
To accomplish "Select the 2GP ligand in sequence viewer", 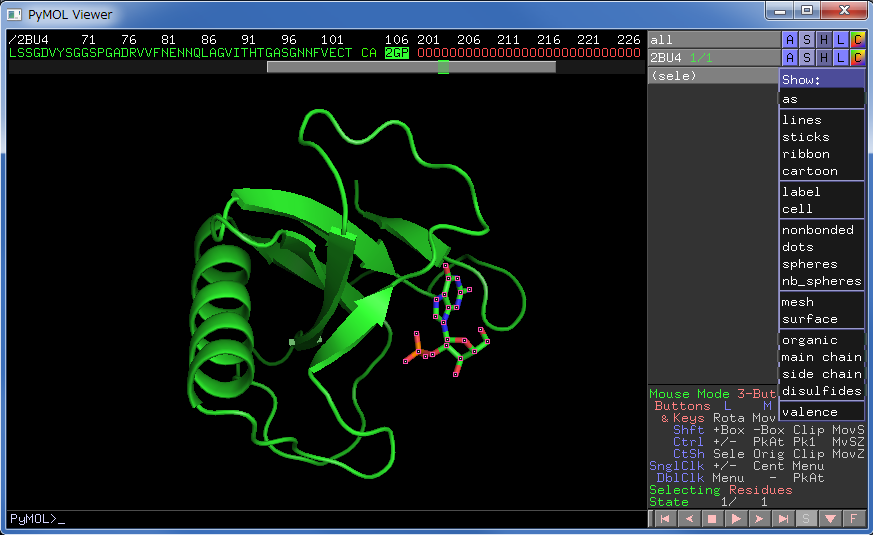I will click(x=397, y=53).
